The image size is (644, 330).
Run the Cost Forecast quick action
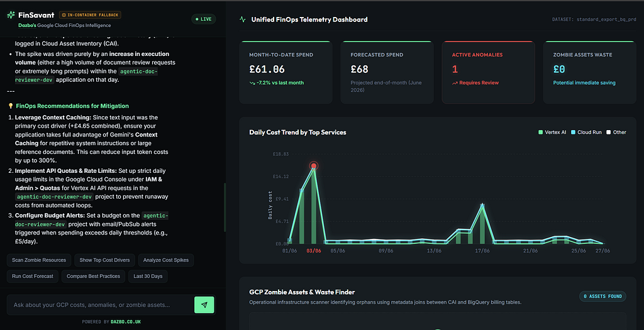[33, 276]
